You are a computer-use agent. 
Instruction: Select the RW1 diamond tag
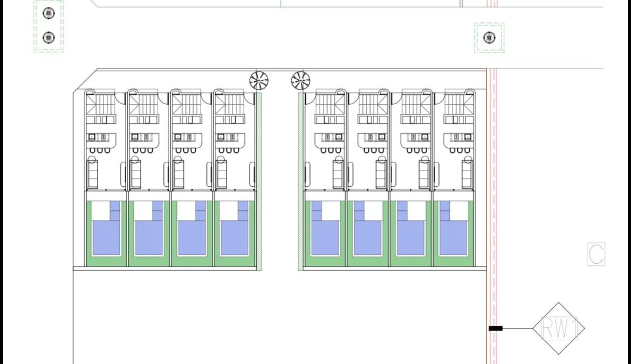point(559,328)
